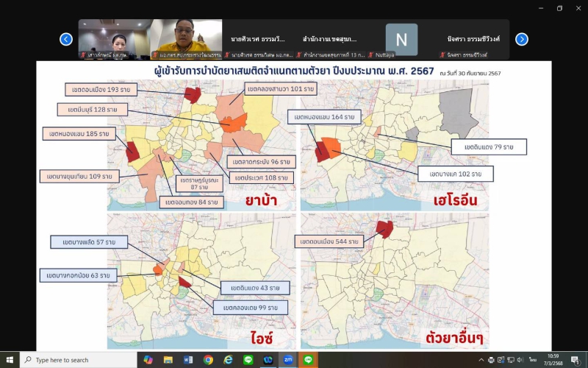Viewport: 588px width, 368px height.
Task: Open Microsoft Word taskbar icon
Action: [188, 360]
